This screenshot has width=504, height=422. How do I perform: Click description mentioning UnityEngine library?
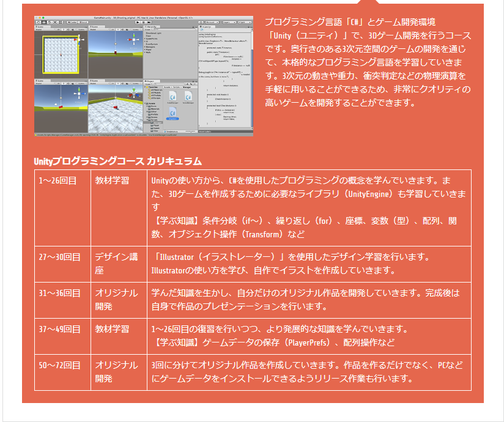point(309,208)
